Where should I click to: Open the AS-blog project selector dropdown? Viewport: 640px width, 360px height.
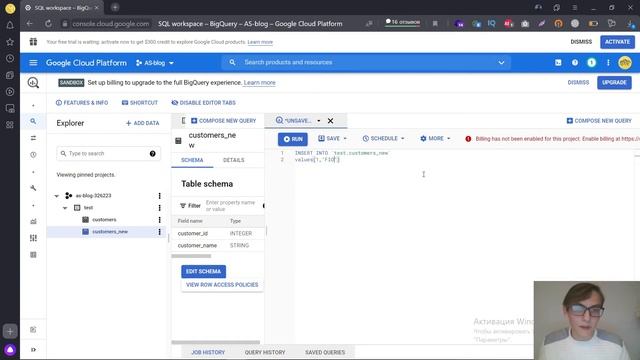[x=155, y=63]
